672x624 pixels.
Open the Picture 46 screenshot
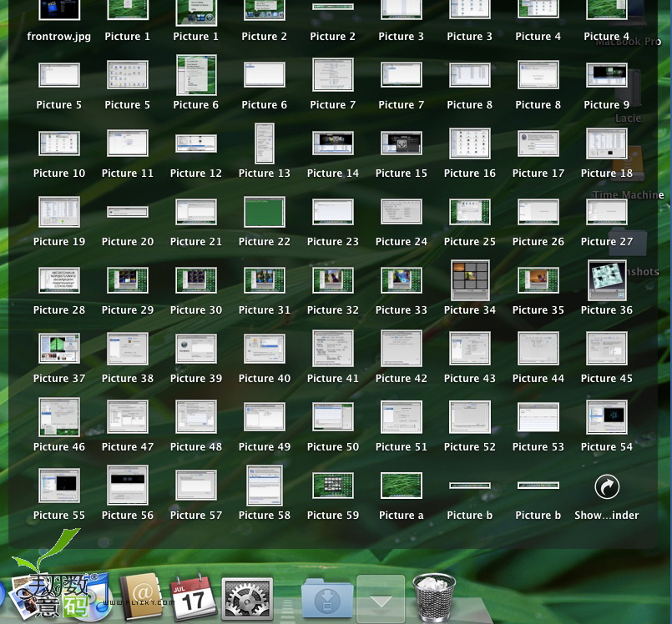click(x=59, y=417)
